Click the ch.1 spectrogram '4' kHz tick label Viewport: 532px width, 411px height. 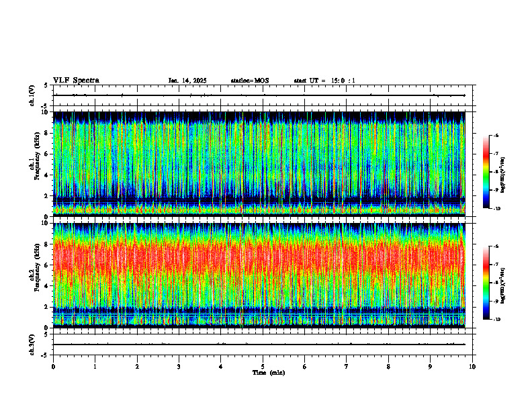tap(47, 175)
